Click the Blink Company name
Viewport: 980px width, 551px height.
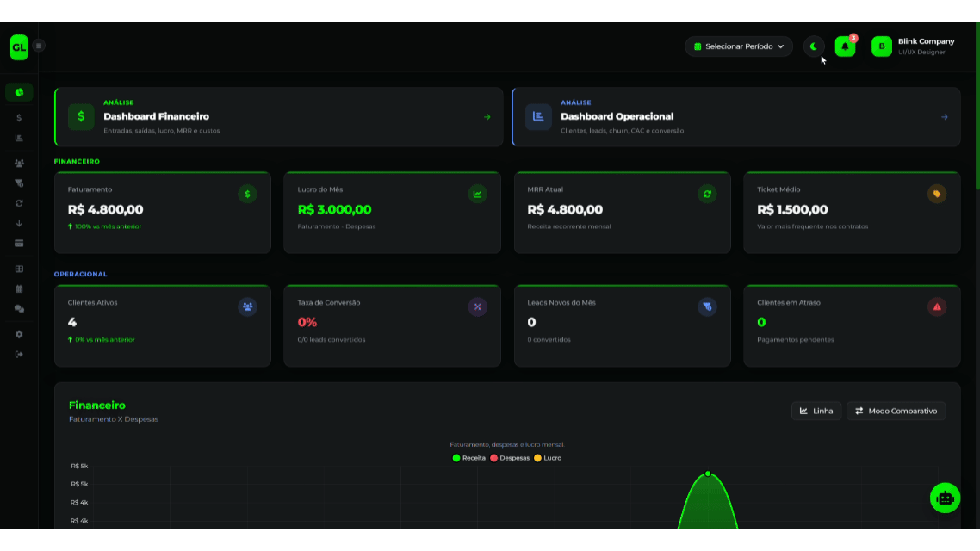[927, 41]
